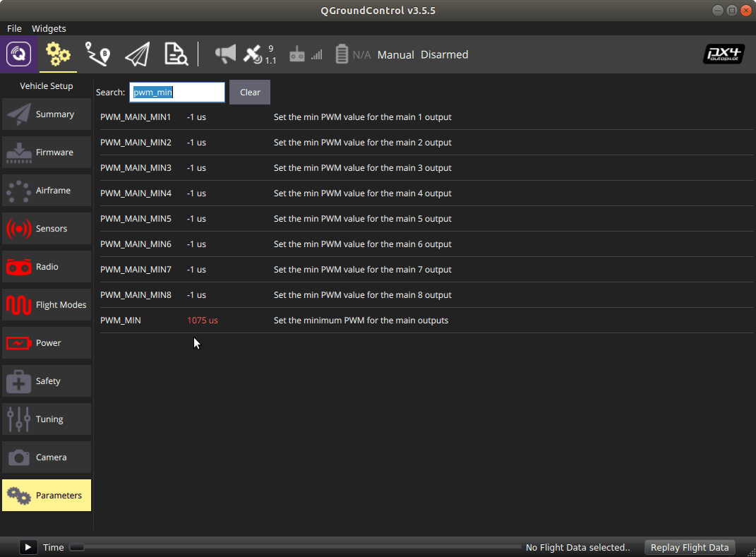Open the Radio setup page
This screenshot has width=756, height=557.
[x=47, y=267]
